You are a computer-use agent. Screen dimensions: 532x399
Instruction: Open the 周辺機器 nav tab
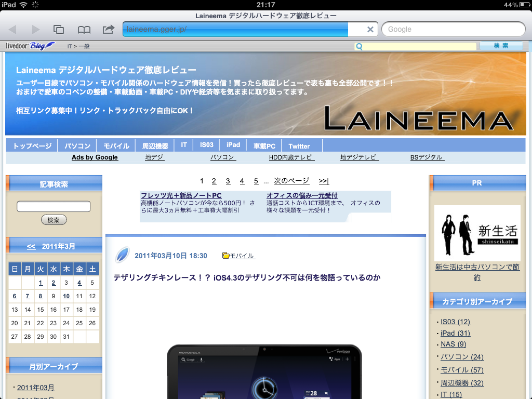click(x=155, y=146)
